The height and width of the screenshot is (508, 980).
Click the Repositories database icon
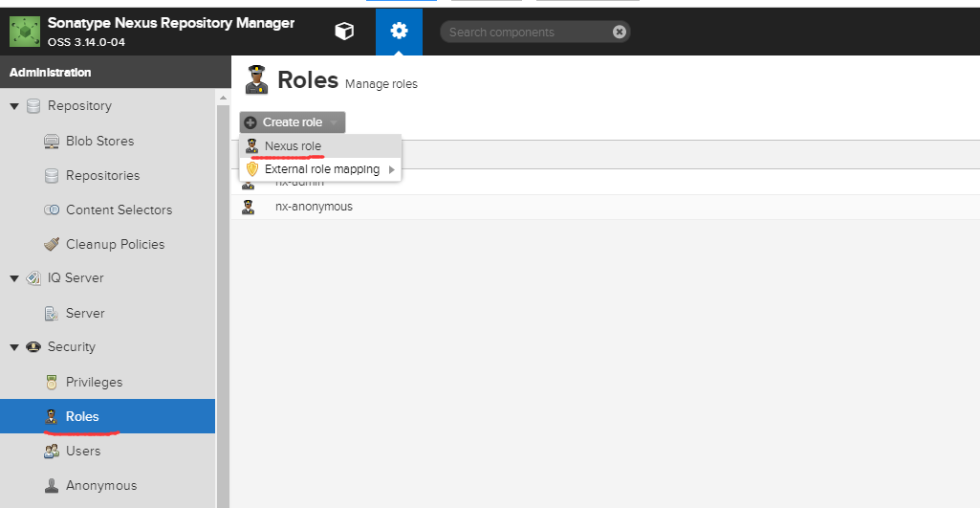point(52,176)
